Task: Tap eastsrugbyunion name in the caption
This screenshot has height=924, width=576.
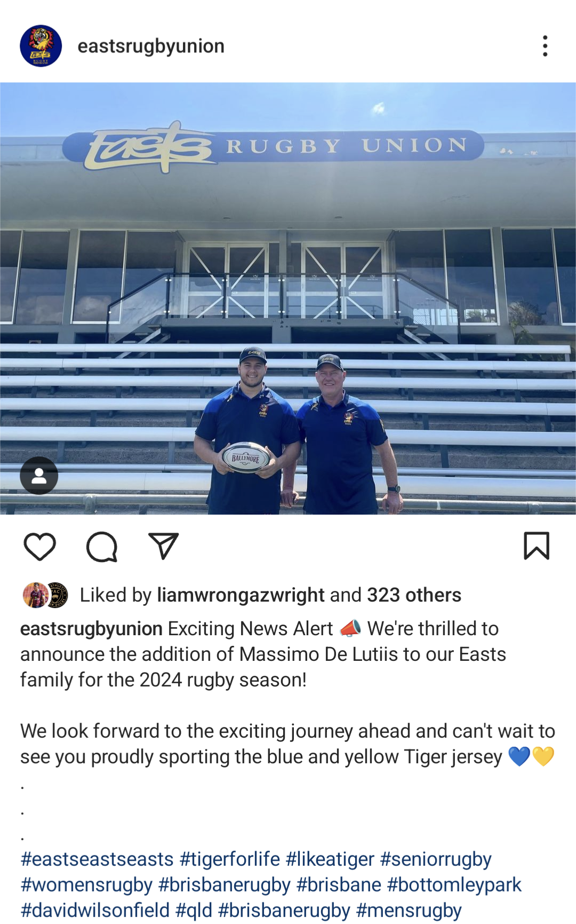Action: point(91,629)
